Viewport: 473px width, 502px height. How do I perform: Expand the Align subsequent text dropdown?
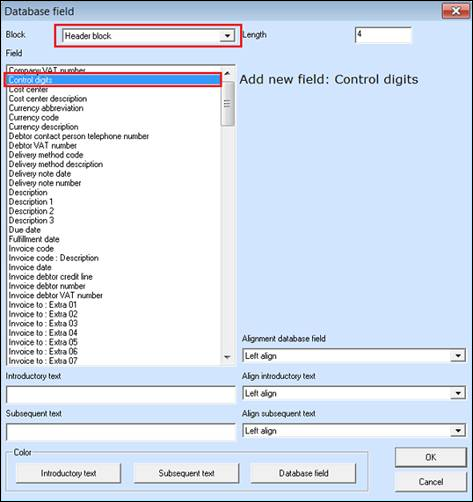(354, 431)
